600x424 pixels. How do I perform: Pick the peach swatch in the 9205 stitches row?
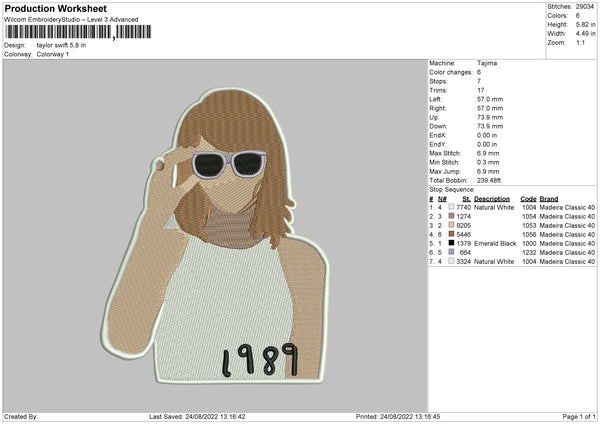[451, 225]
